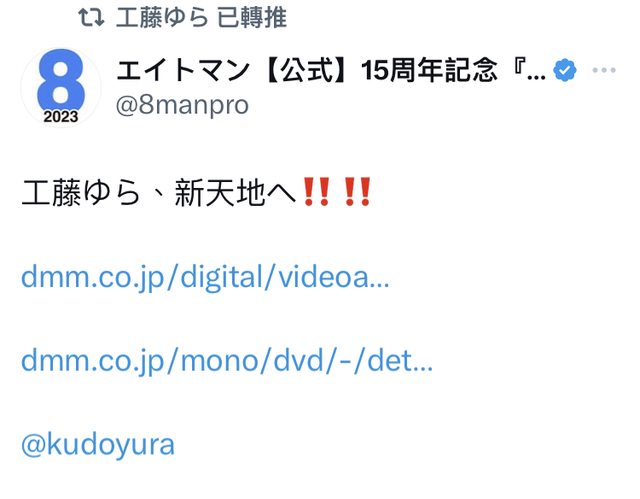Select the 工藤ゆら name in tweet body
The height and width of the screenshot is (499, 640).
pyautogui.click(x=81, y=193)
